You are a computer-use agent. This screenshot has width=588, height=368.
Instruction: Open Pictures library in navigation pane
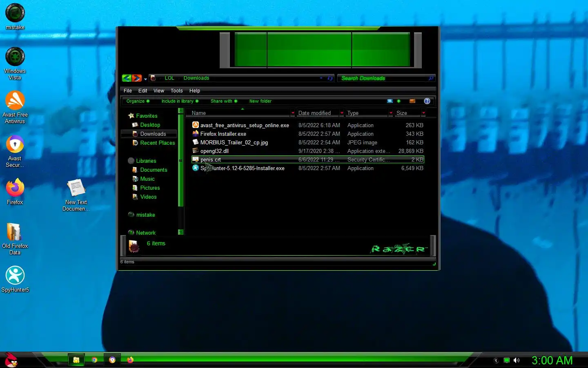click(x=150, y=188)
